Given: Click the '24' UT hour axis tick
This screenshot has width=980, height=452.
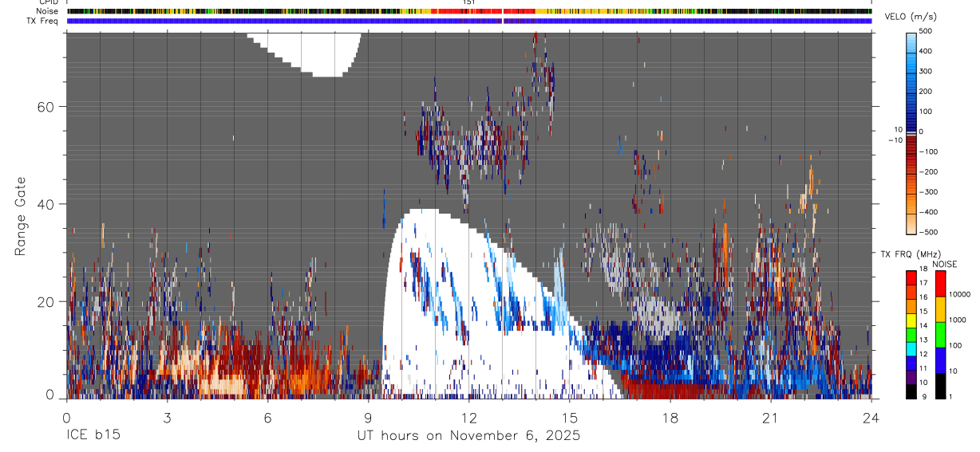Looking at the screenshot, I should (871, 418).
